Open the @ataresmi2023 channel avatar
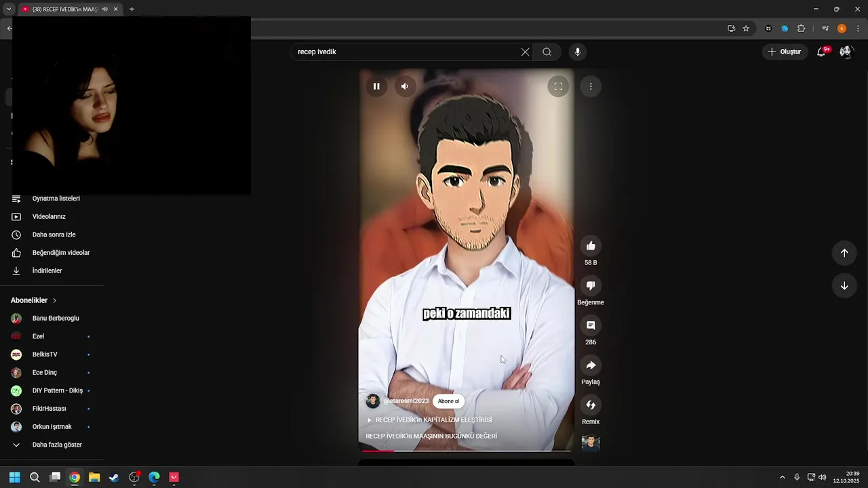The width and height of the screenshot is (868, 488). pyautogui.click(x=373, y=401)
